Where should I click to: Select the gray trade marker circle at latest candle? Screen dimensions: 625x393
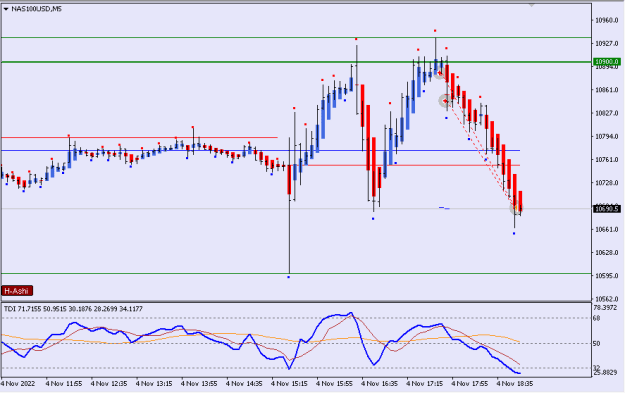pos(516,208)
